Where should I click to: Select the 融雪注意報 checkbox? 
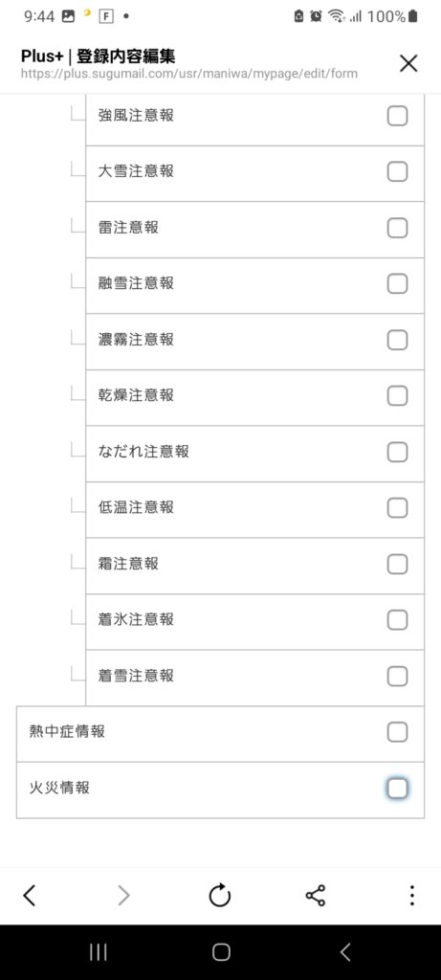[397, 283]
